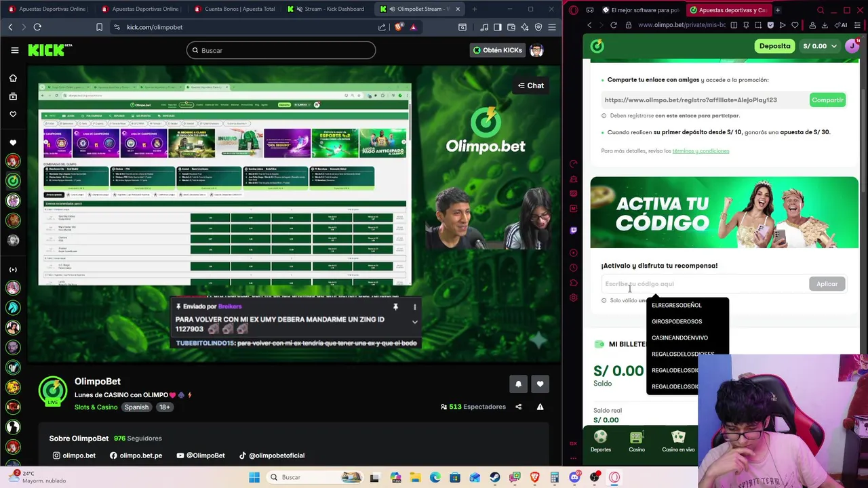Open Kick user profile avatar
The image size is (868, 488).
click(x=536, y=50)
